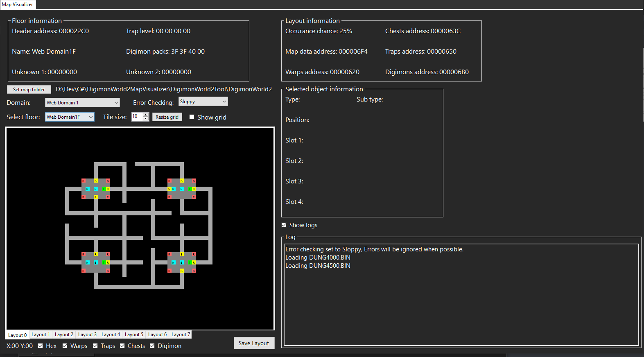Select cyan E tile in lower-right room
The image size is (644, 357).
click(x=182, y=262)
